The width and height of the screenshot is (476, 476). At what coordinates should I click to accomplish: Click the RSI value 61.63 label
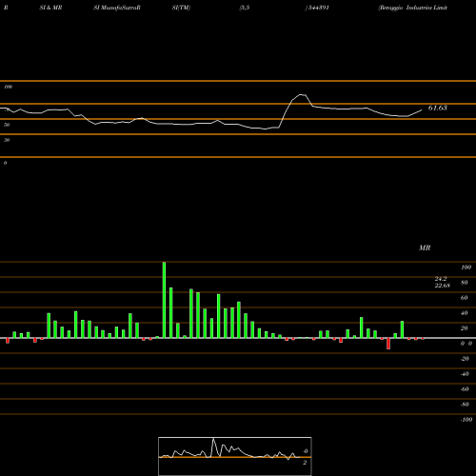(438, 108)
